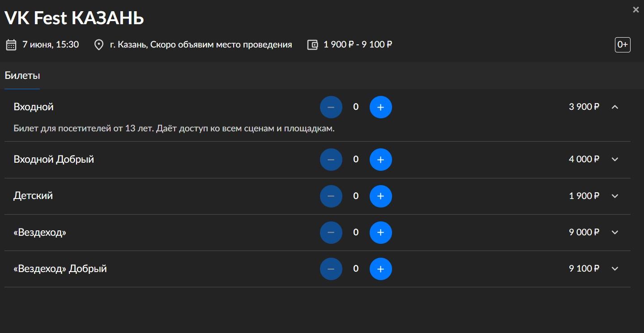644x333 pixels.
Task: Decrease the «Вездеход» 9 000 ₽ ticket quantity
Action: 331,232
